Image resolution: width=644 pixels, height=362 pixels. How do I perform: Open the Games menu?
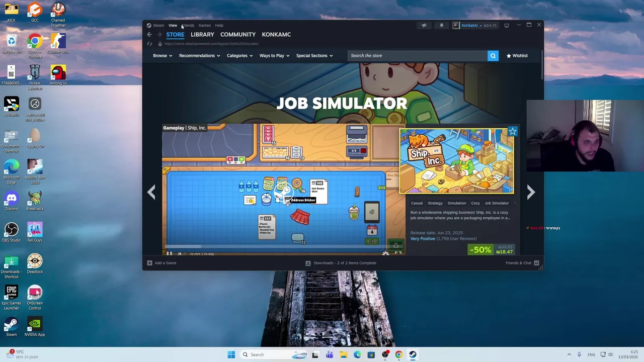coord(204,25)
